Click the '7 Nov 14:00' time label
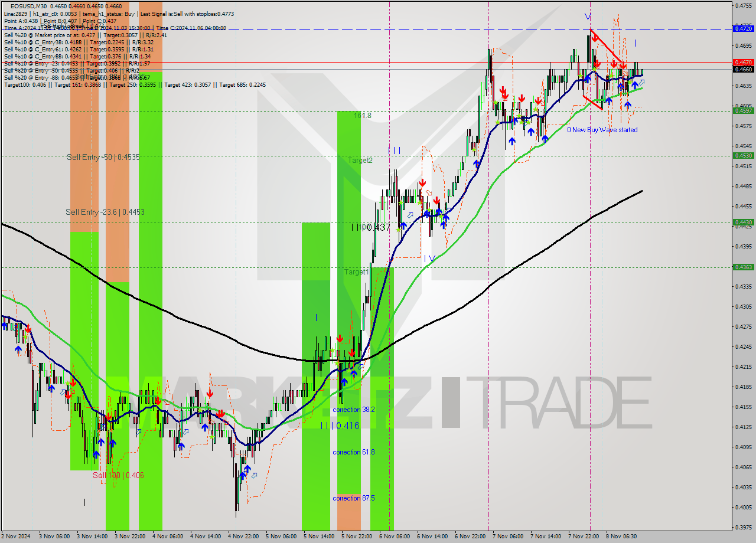The width and height of the screenshot is (756, 543). [546, 537]
